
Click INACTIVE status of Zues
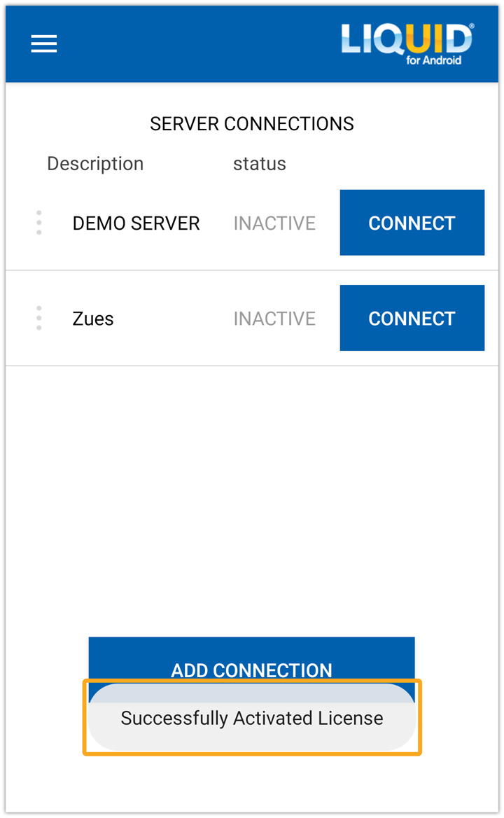274,319
